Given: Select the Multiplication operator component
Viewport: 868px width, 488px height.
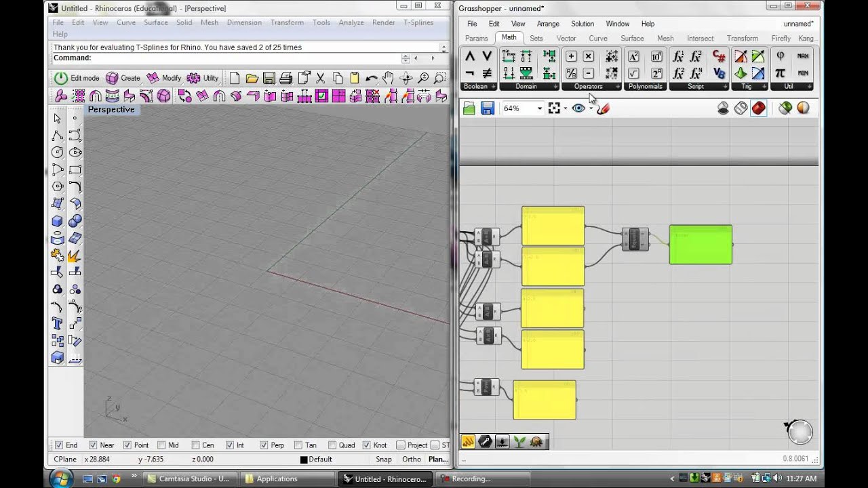Looking at the screenshot, I should click(589, 57).
